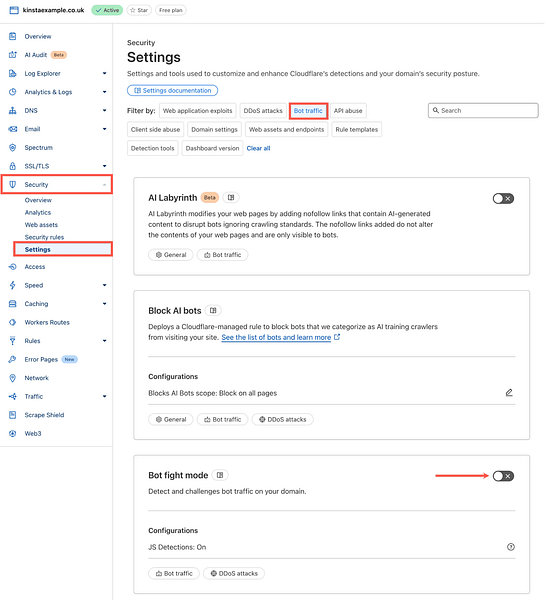Expand the Analytics & Logs arrow
The width and height of the screenshot is (546, 600).
click(104, 92)
